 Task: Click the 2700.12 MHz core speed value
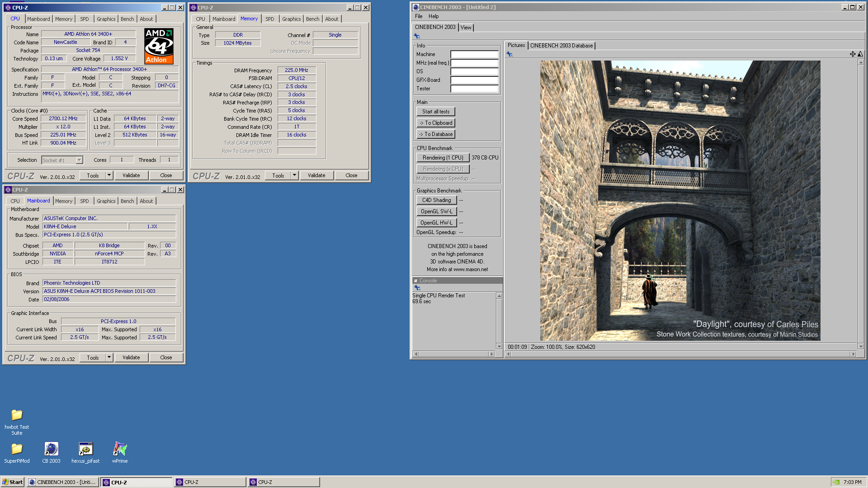pyautogui.click(x=63, y=119)
